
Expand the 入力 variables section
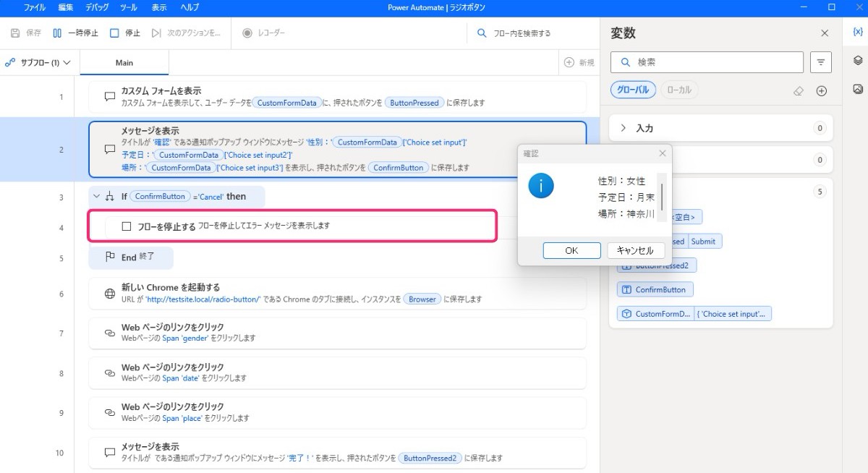click(x=624, y=128)
